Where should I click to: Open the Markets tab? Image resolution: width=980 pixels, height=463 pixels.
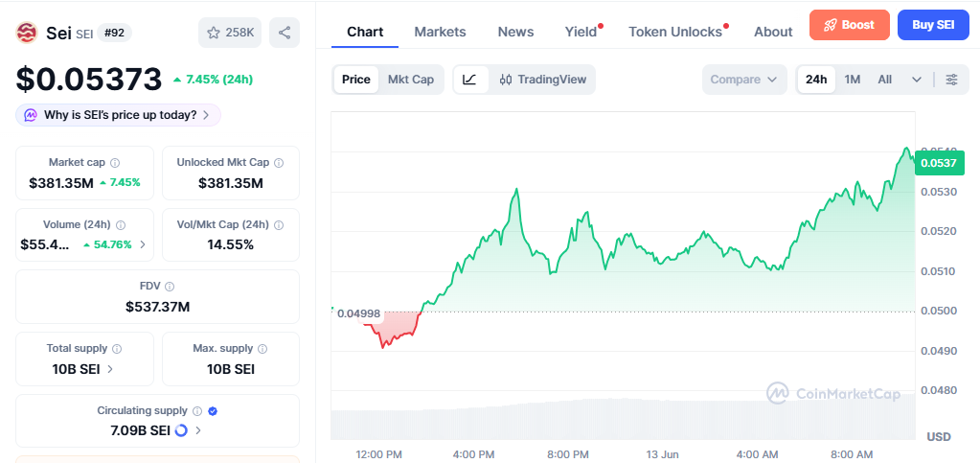pos(440,32)
